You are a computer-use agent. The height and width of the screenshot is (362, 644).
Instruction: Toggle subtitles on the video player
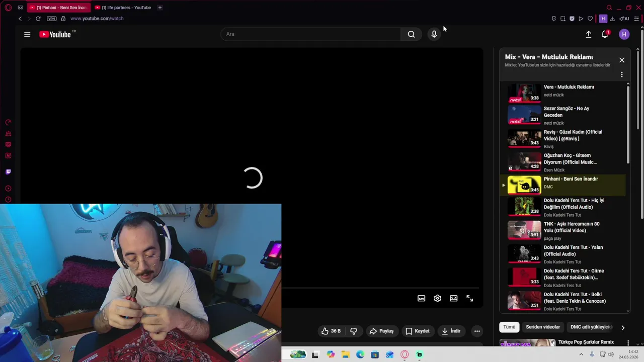(x=422, y=298)
